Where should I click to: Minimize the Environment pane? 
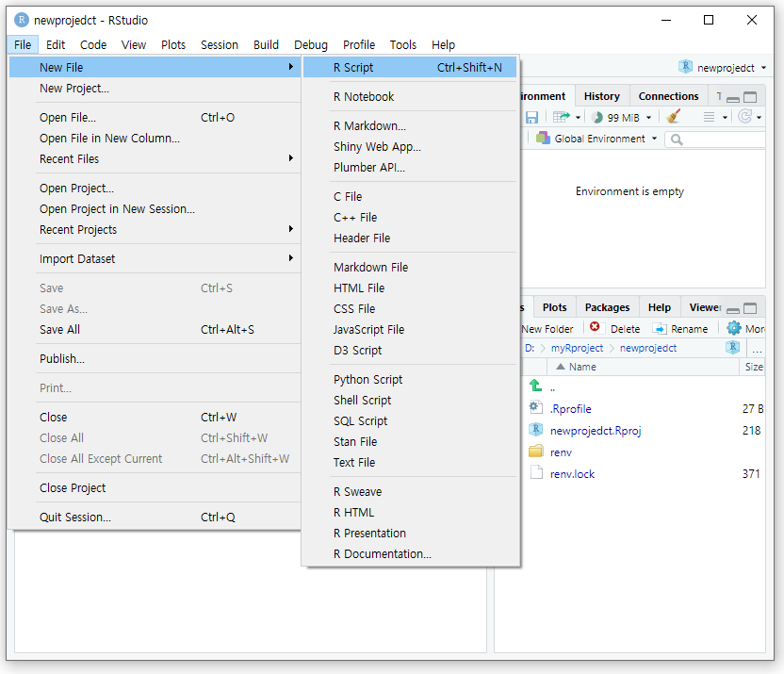point(733,98)
